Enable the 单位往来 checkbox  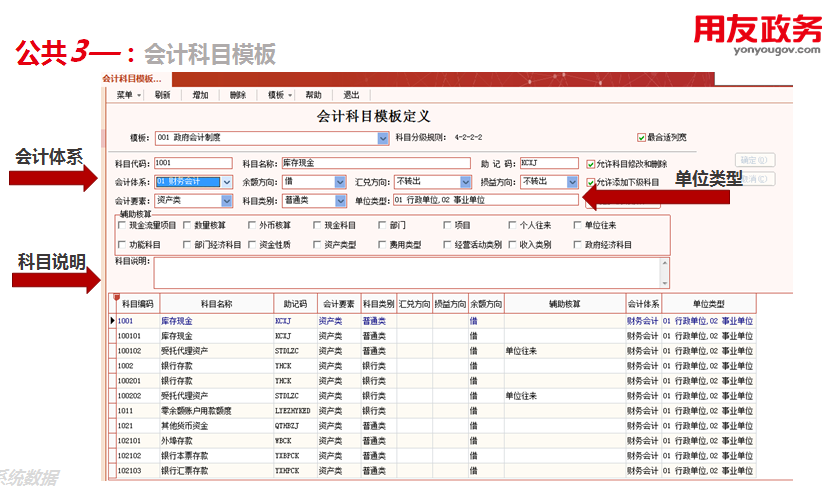click(x=577, y=225)
